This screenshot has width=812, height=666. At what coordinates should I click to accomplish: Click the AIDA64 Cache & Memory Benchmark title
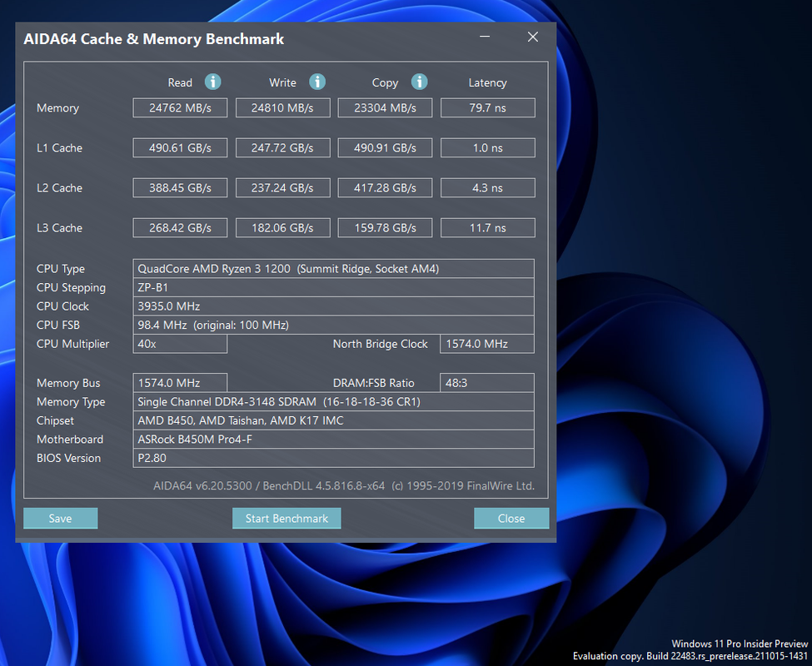(154, 39)
